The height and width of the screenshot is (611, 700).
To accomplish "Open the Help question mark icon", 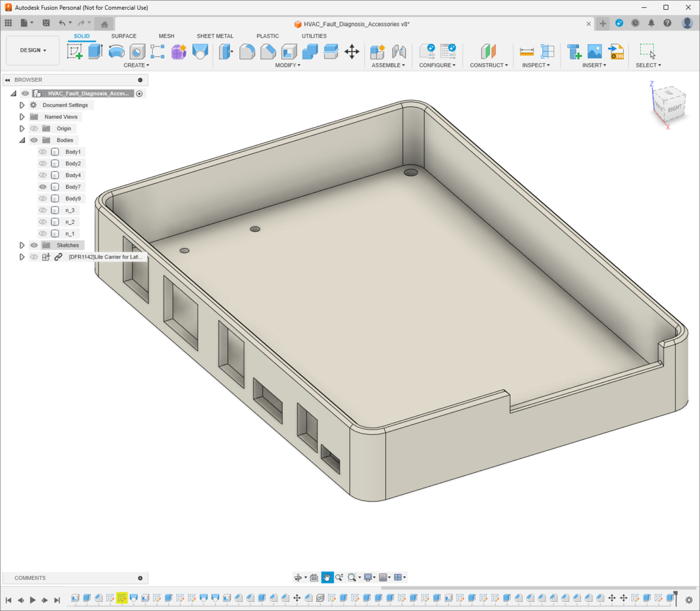I will tap(668, 23).
